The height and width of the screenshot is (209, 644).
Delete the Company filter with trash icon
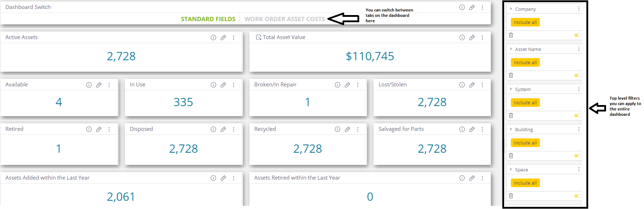(x=511, y=35)
